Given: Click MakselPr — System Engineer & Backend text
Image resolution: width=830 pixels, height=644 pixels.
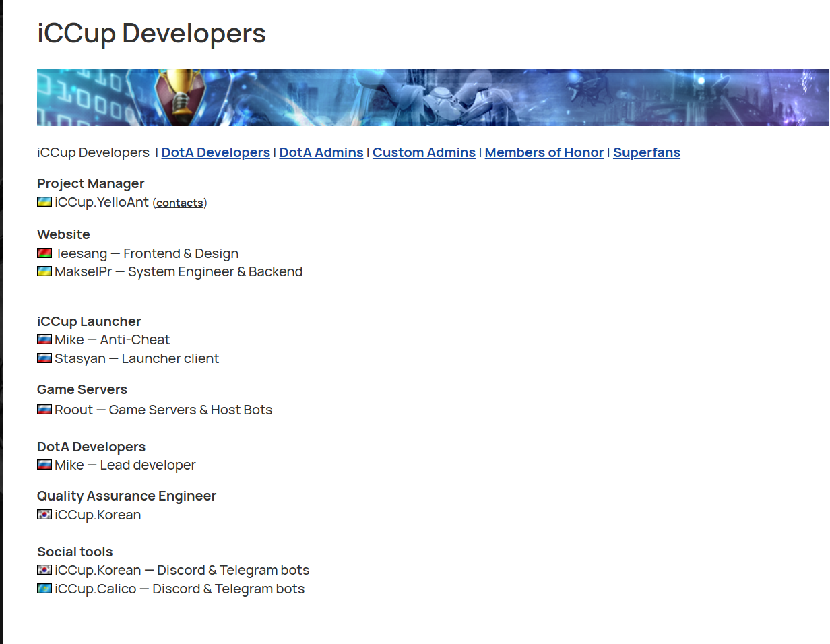Looking at the screenshot, I should click(179, 271).
